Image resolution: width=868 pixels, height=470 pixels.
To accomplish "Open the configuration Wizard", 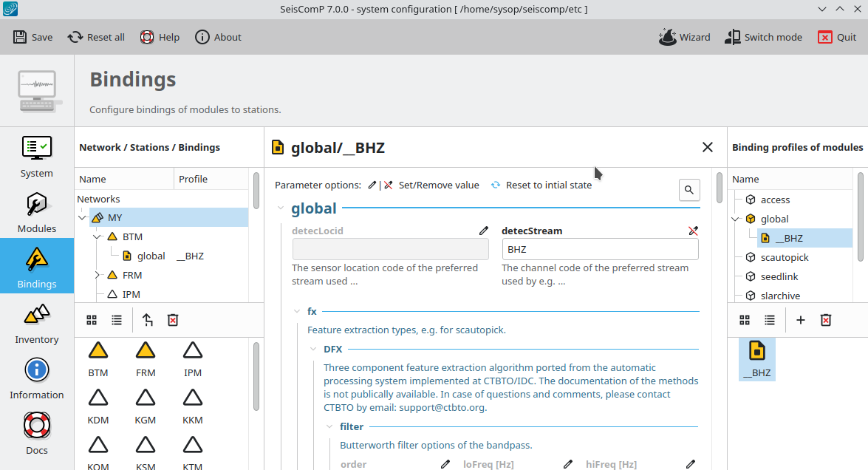I will tap(684, 37).
